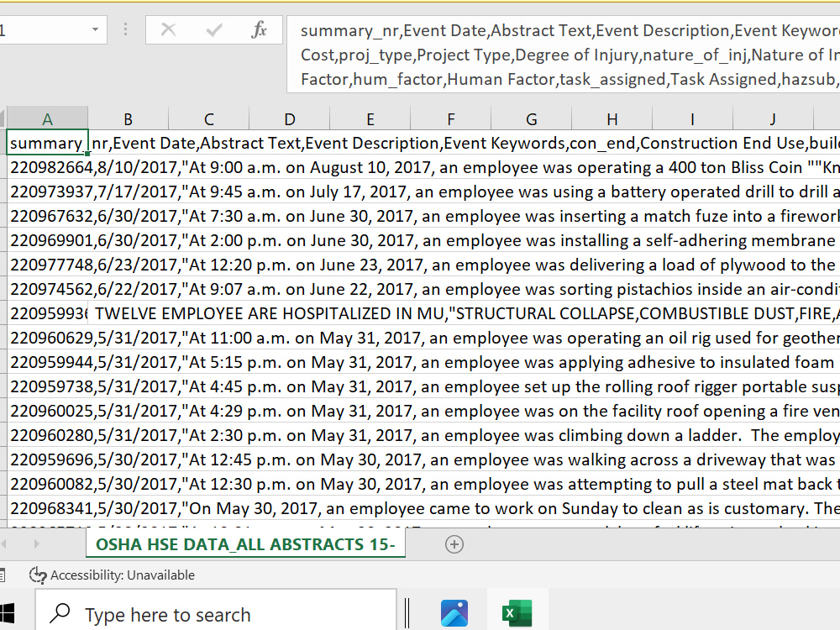Select column A header
This screenshot has width=840, height=630.
point(47,119)
